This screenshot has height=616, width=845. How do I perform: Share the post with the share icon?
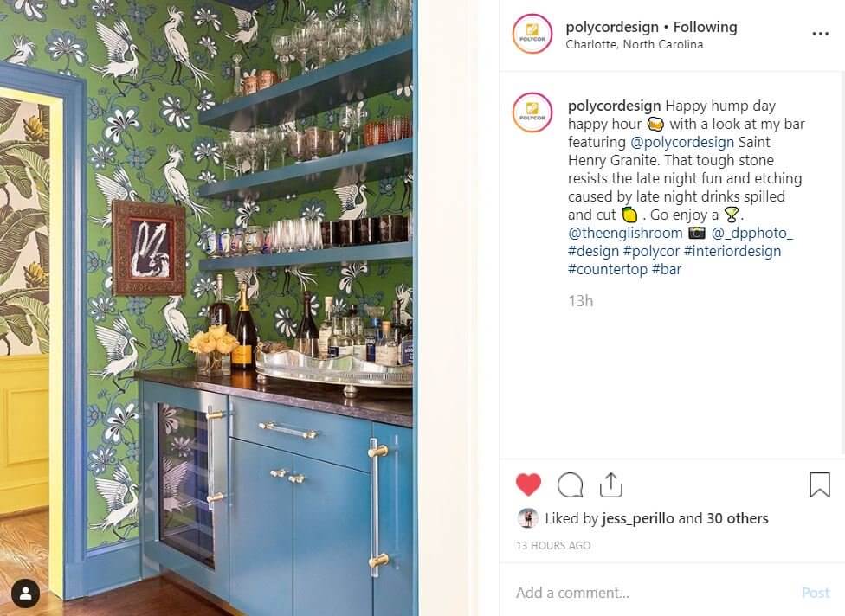(x=611, y=484)
